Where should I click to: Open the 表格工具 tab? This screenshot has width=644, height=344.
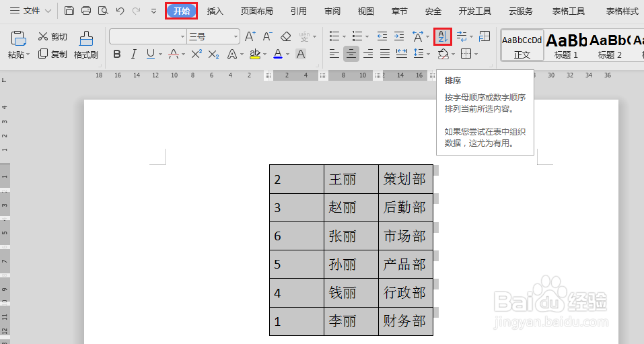569,11
